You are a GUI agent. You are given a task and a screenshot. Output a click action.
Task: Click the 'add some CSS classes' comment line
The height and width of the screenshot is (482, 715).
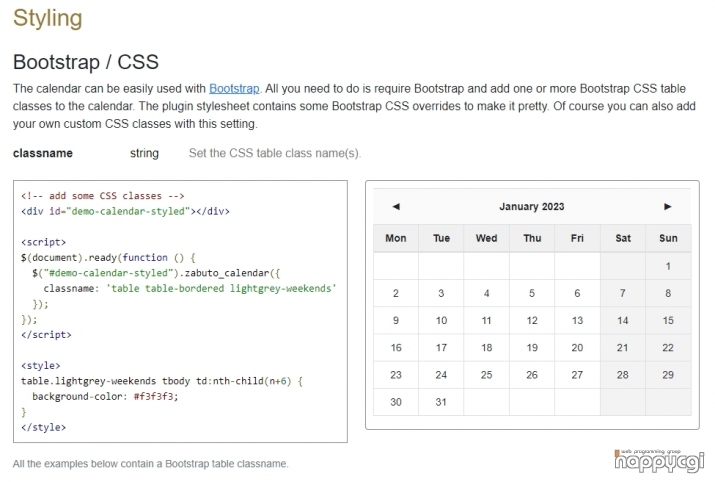coord(103,196)
